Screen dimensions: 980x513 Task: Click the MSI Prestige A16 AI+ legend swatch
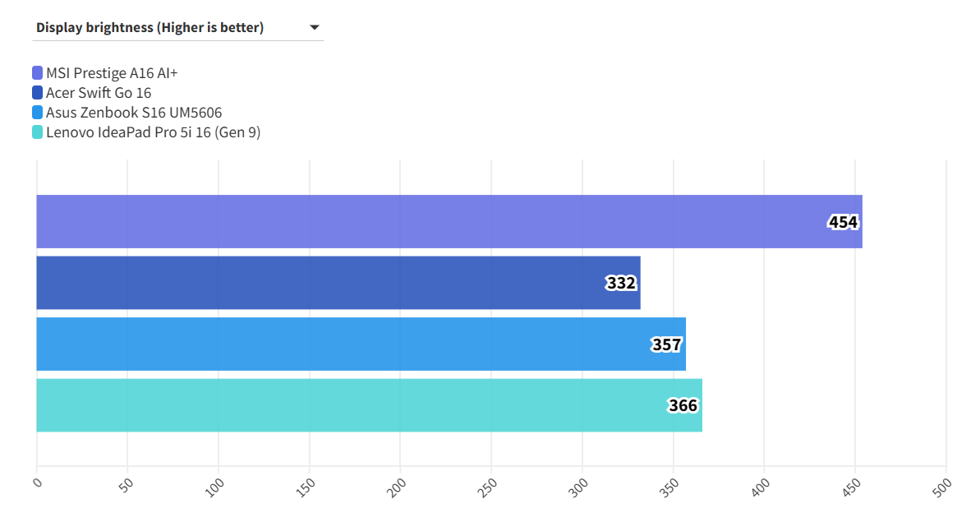[38, 73]
